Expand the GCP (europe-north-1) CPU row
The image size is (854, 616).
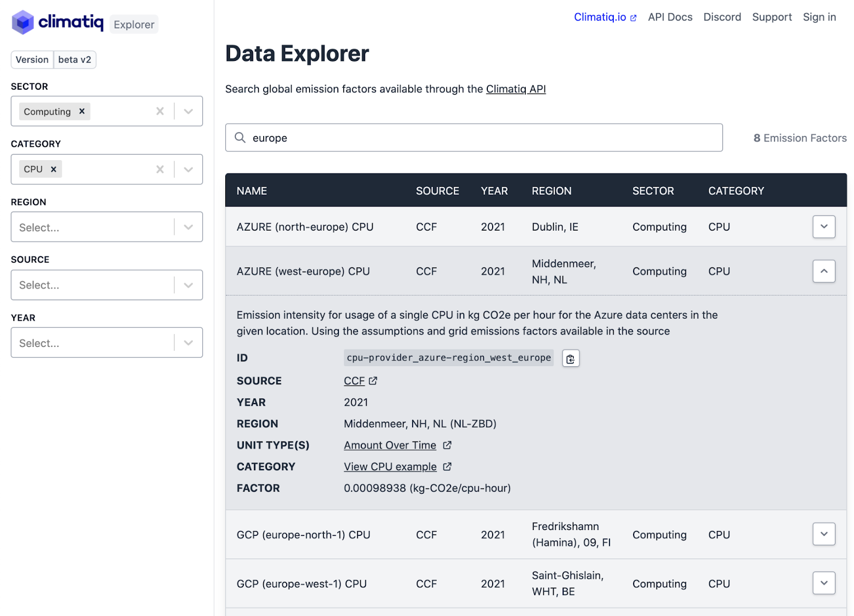coord(824,534)
